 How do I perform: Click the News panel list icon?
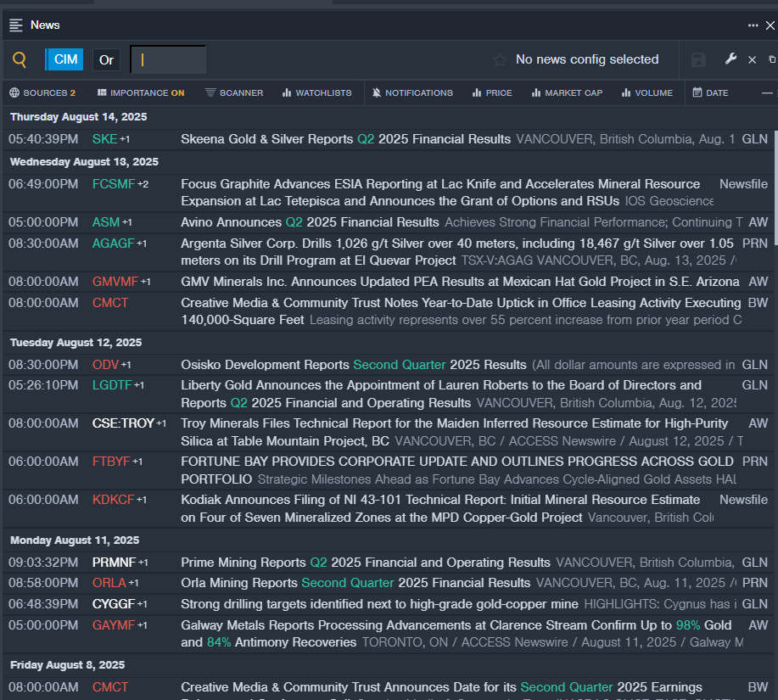coord(16,25)
